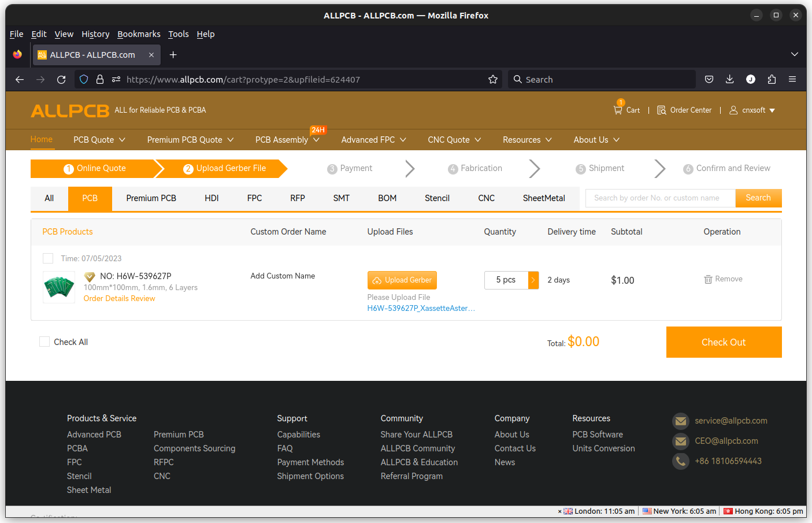Click the Upload Gerber button
This screenshot has height=523, width=812.
[x=402, y=280]
